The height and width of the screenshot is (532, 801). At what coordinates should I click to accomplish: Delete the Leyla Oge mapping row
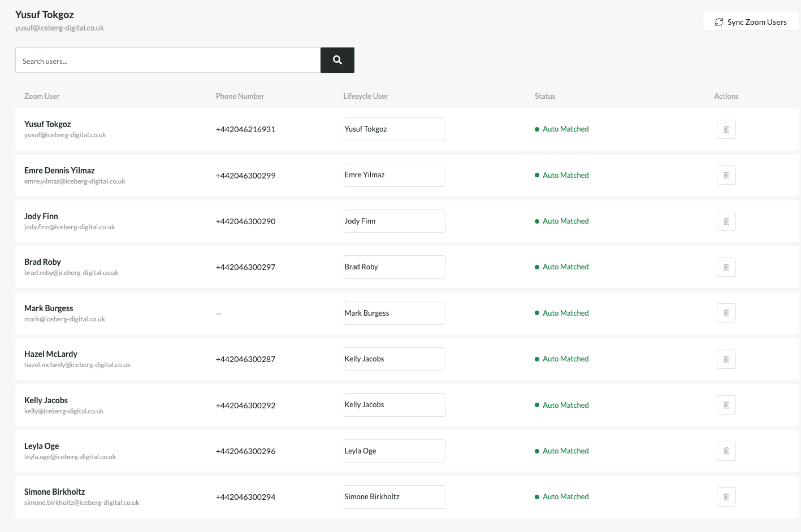726,451
